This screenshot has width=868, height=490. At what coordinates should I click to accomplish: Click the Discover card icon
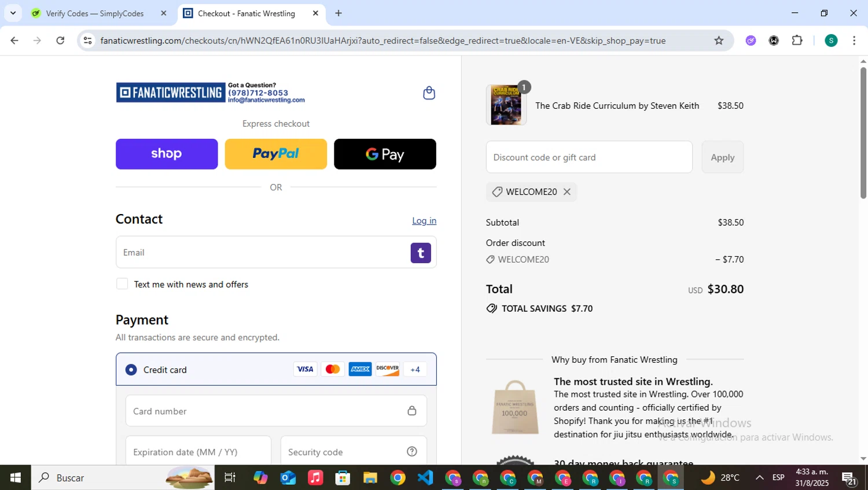(x=388, y=369)
